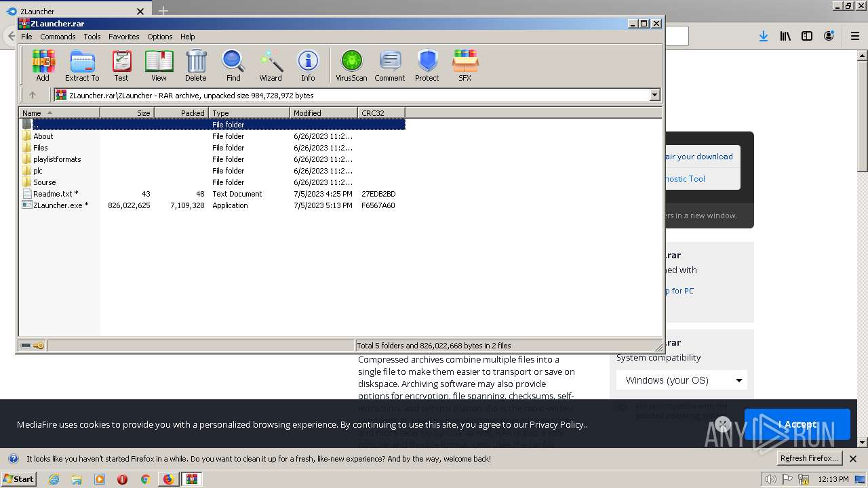Image resolution: width=868 pixels, height=488 pixels.
Task: Open Chrome from the taskbar
Action: (145, 479)
